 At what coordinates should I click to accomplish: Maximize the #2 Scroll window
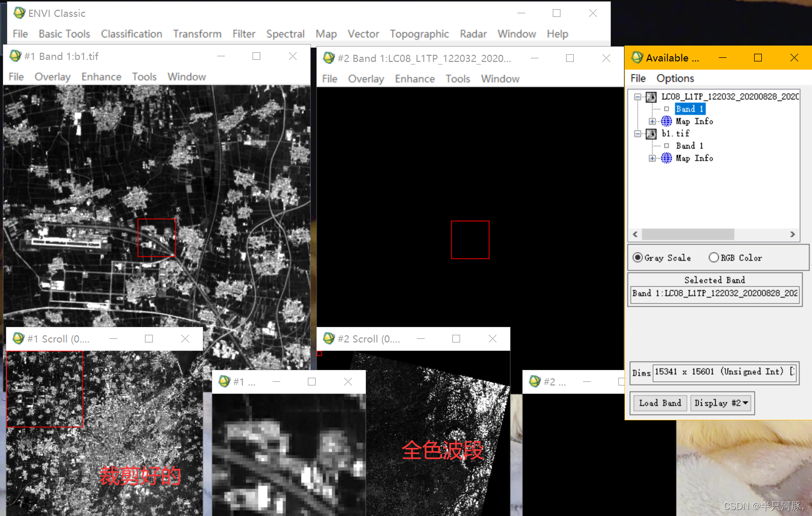click(x=456, y=339)
